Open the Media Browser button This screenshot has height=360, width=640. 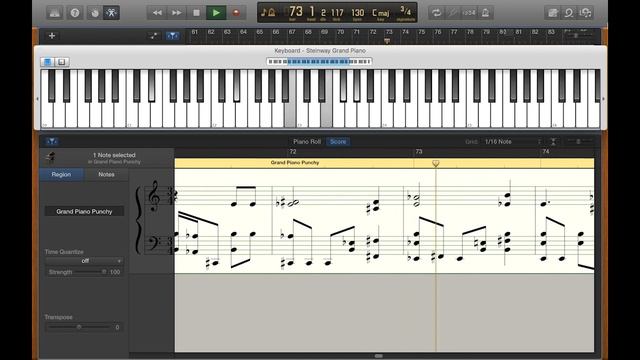point(586,13)
